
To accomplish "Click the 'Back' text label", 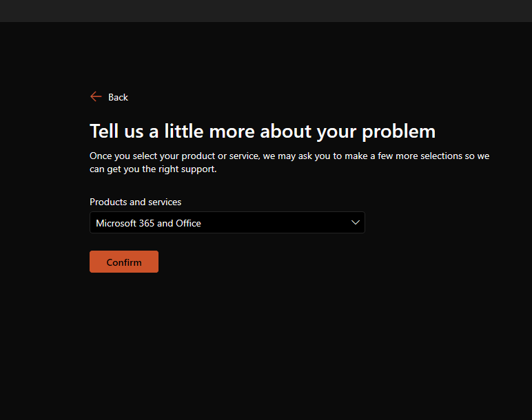I will click(118, 97).
